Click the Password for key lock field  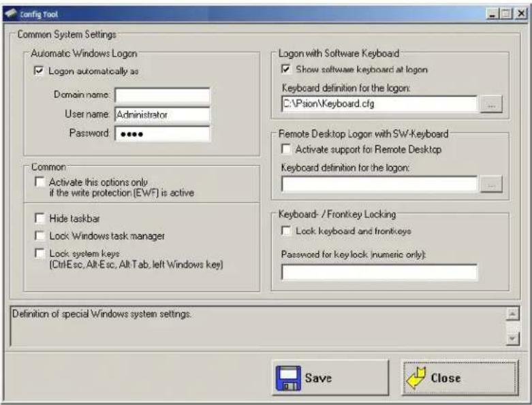[379, 272]
